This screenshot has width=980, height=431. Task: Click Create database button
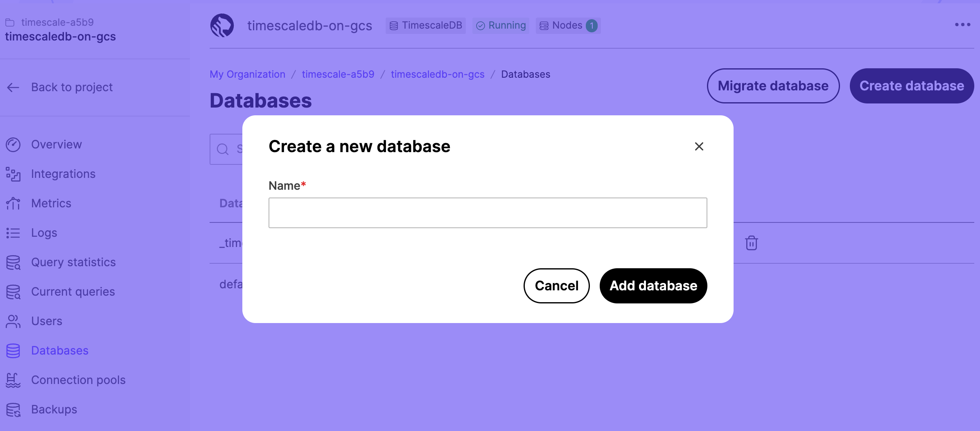point(912,86)
